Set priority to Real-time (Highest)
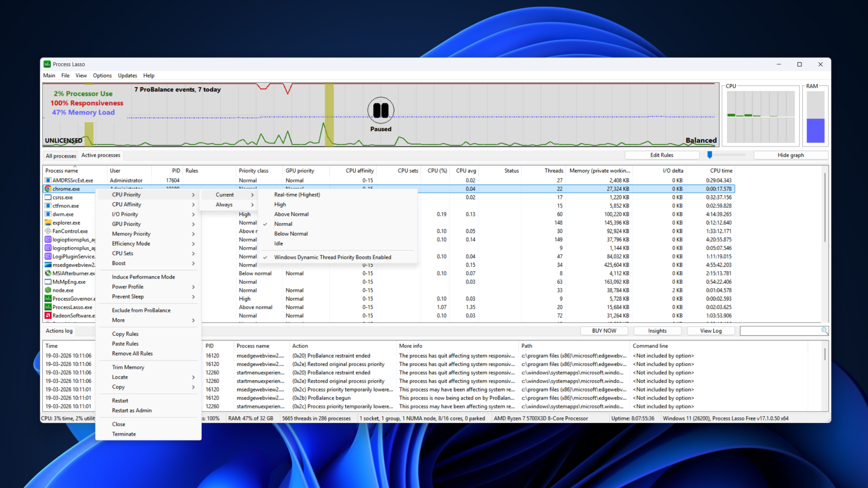The width and height of the screenshot is (868, 488). pyautogui.click(x=337, y=195)
